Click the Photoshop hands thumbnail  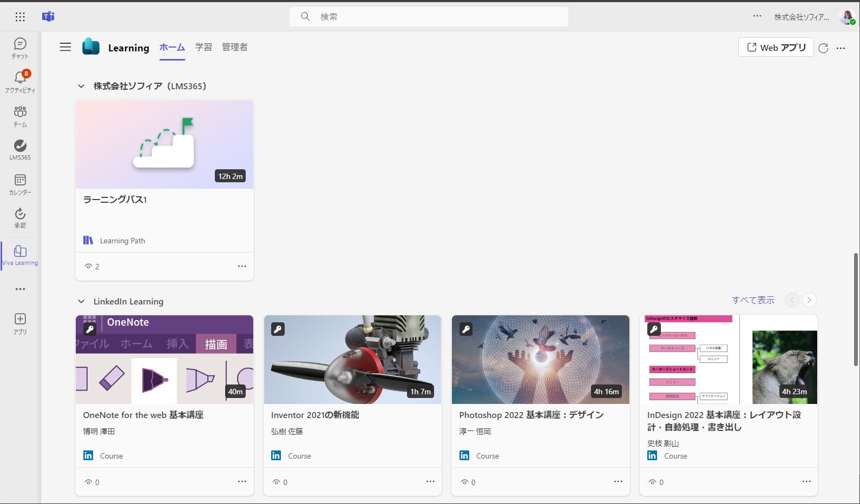click(541, 360)
